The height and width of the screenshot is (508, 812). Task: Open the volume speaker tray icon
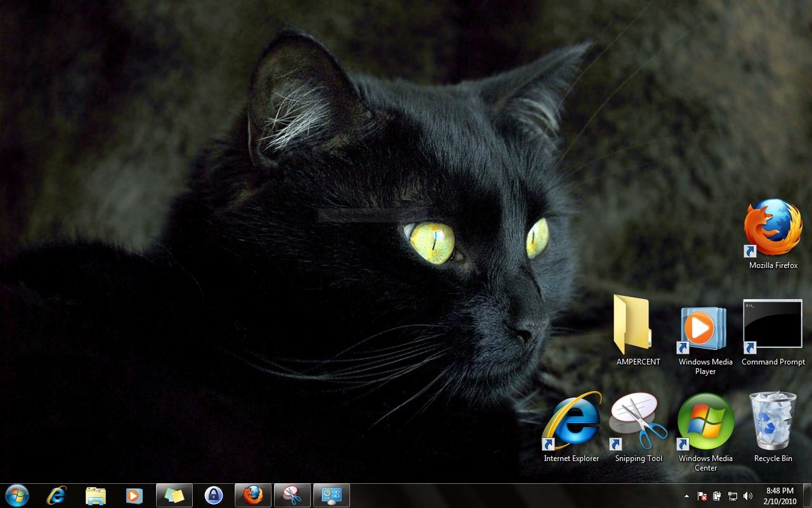click(x=748, y=496)
